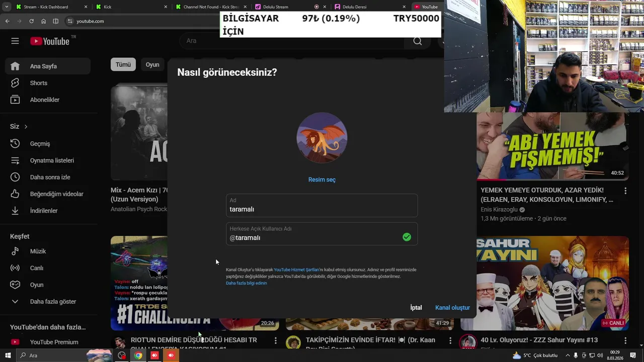
Task: Open Canlı under Keşfet
Action: tap(48, 268)
